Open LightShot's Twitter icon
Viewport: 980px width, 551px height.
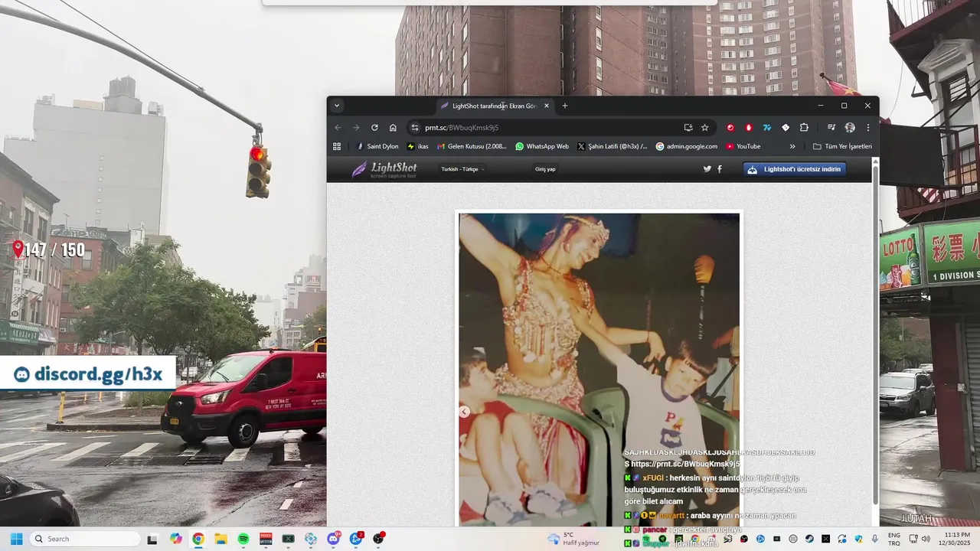click(707, 169)
